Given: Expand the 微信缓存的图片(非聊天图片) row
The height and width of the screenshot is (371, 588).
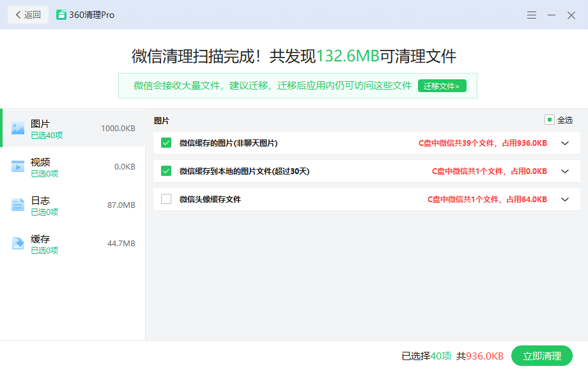Looking at the screenshot, I should pyautogui.click(x=565, y=143).
